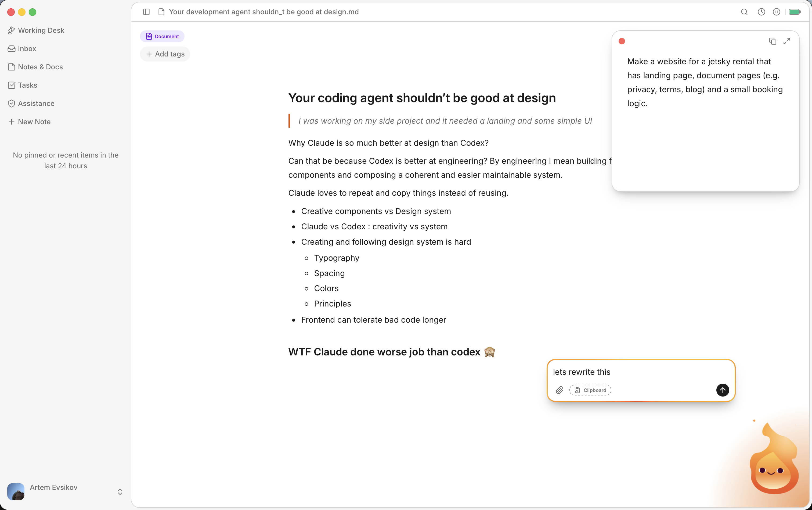
Task: Click 'Claude loves to repeat and copy things'
Action: pos(398,192)
